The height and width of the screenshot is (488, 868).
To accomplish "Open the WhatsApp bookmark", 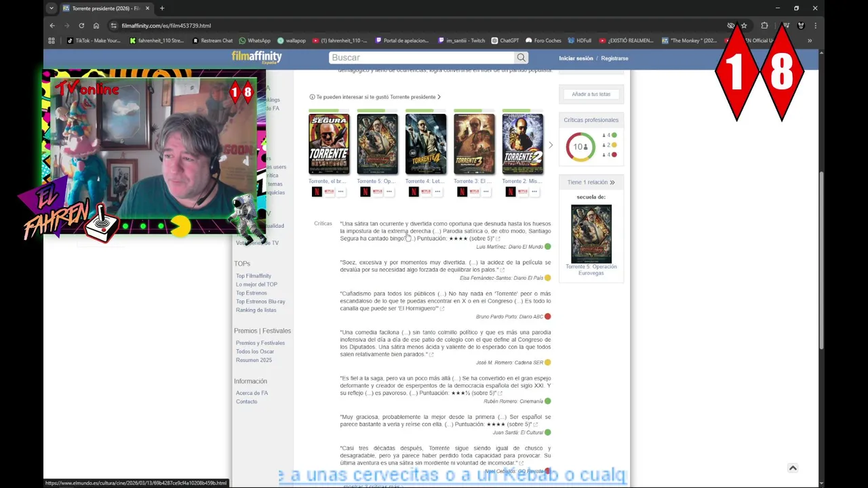I will coord(254,41).
